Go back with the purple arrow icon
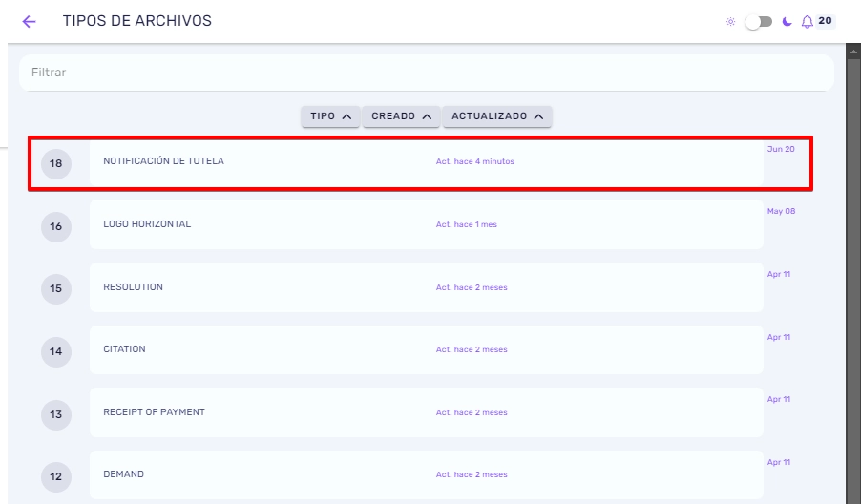861x504 pixels. click(x=29, y=21)
